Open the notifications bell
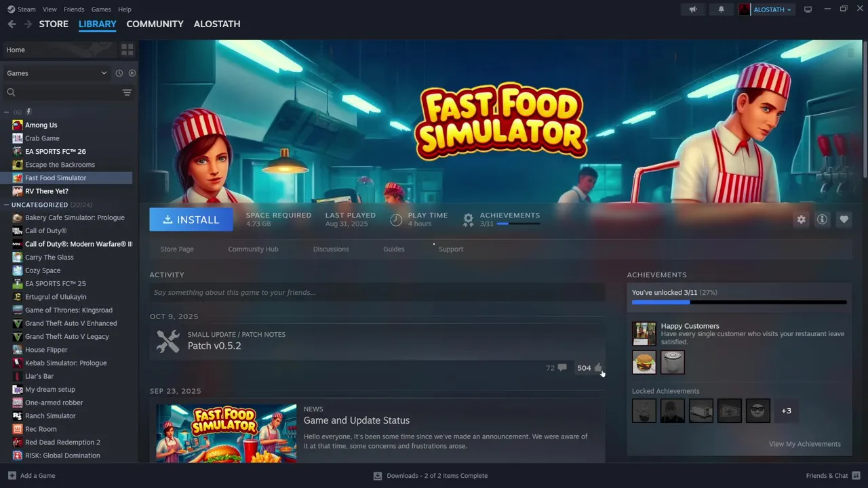Viewport: 868px width, 488px height. click(x=721, y=9)
